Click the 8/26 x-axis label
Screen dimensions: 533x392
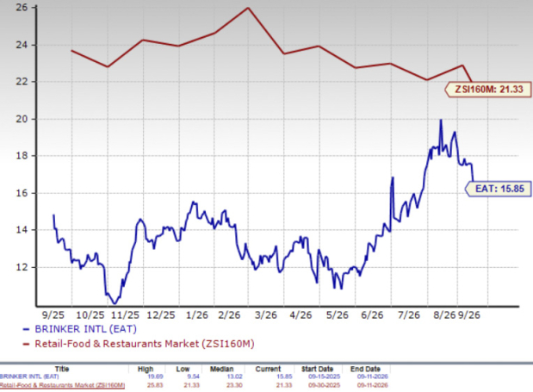pyautogui.click(x=444, y=315)
